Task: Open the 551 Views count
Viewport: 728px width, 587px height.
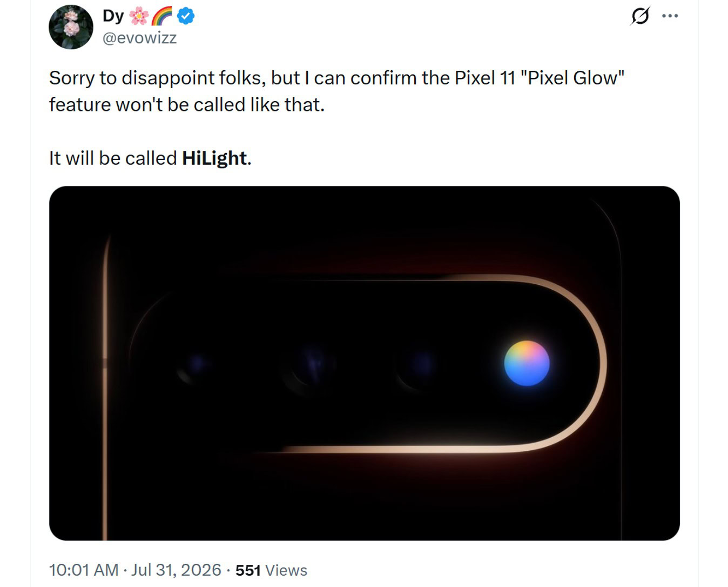Action: coord(271,570)
